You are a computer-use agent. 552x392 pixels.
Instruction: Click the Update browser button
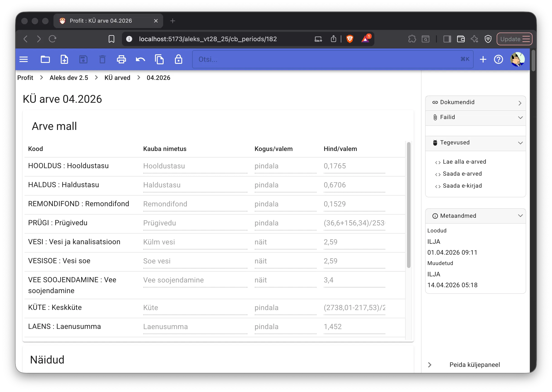point(515,39)
